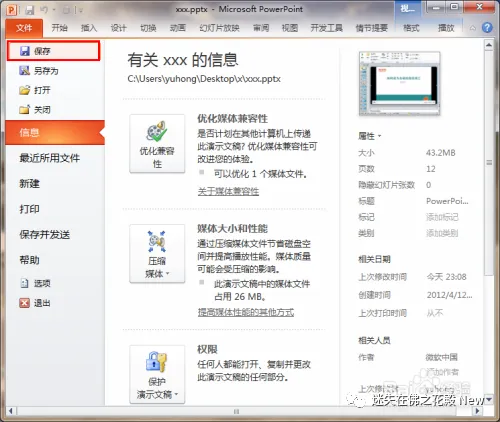This screenshot has height=422, width=500.
Task: Click the created date value 2012/4/12...
Action: tap(449, 295)
